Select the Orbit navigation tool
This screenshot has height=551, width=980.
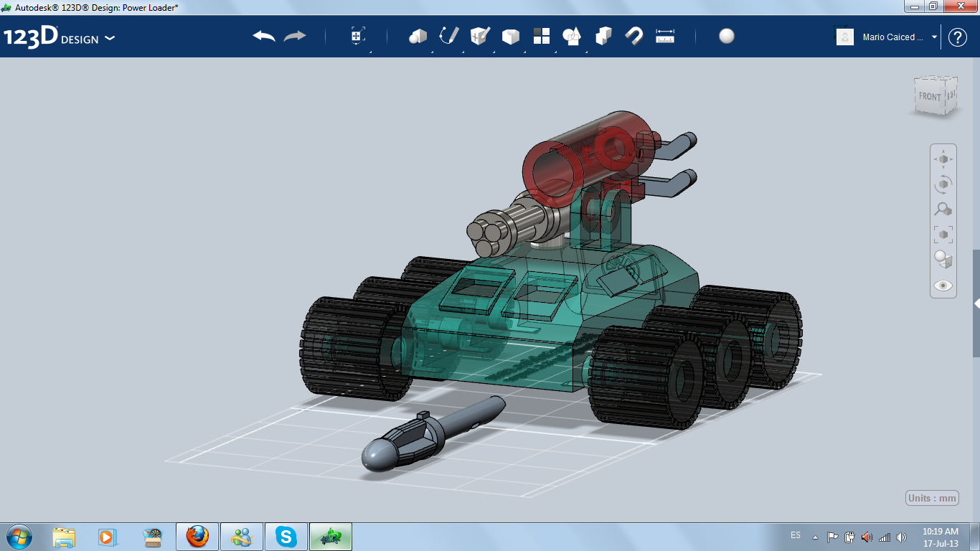(943, 184)
